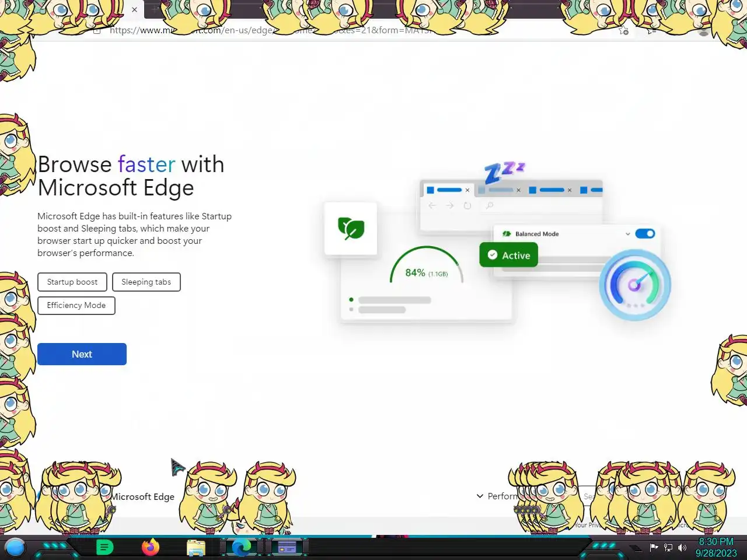Expand the Balanced Mode chevron in illustration
The image size is (747, 560).
point(628,234)
